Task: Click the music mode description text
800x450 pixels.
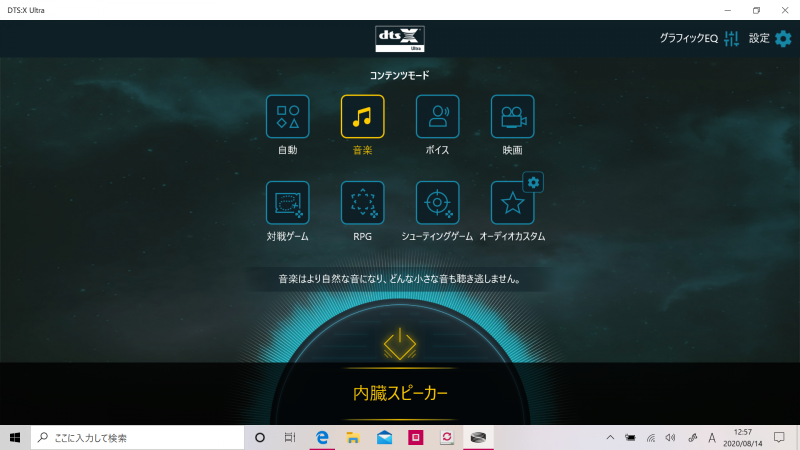Action: [399, 279]
